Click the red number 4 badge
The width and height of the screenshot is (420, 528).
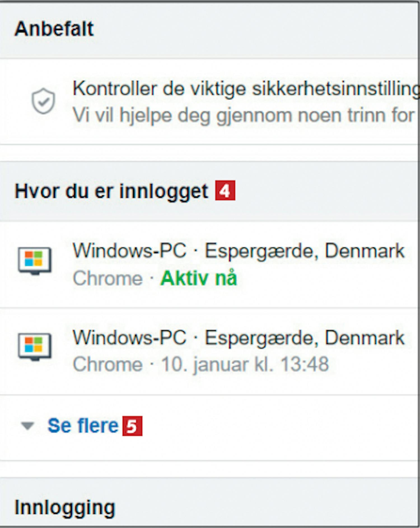(225, 191)
